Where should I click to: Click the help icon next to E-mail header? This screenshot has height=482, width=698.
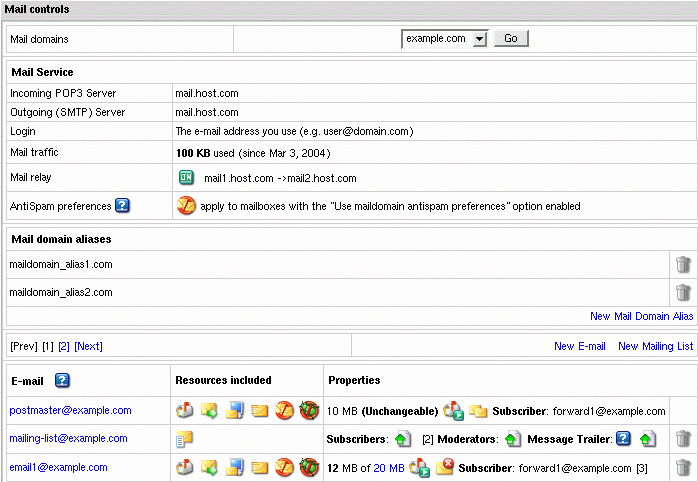[62, 380]
